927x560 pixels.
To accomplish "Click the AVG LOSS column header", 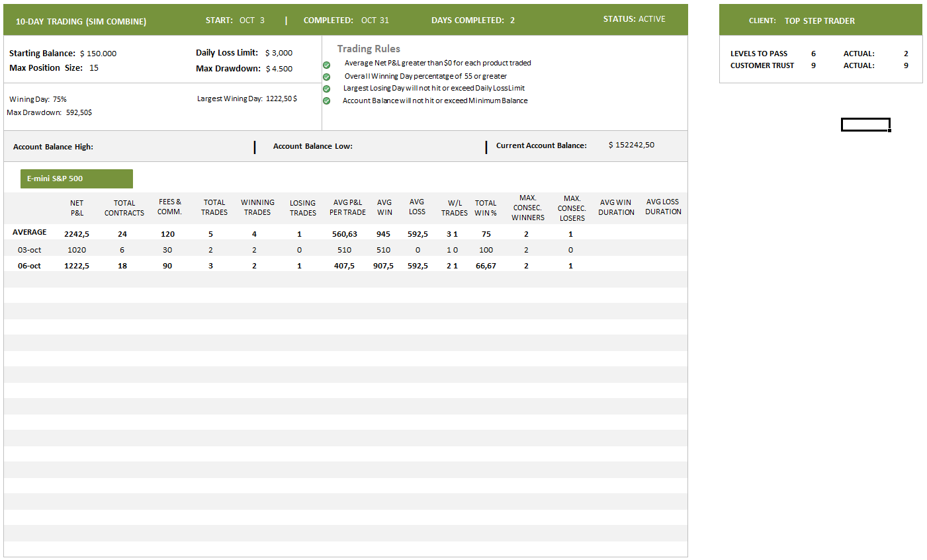I will (417, 207).
